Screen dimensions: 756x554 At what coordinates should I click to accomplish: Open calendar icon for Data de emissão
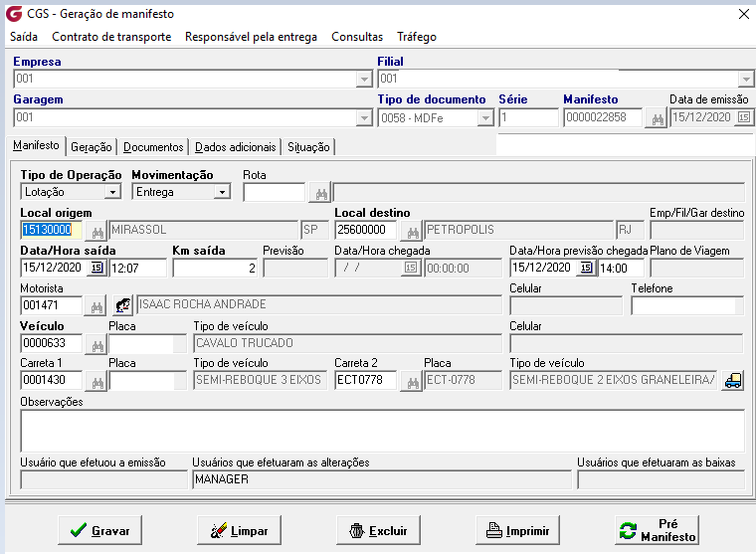744,117
